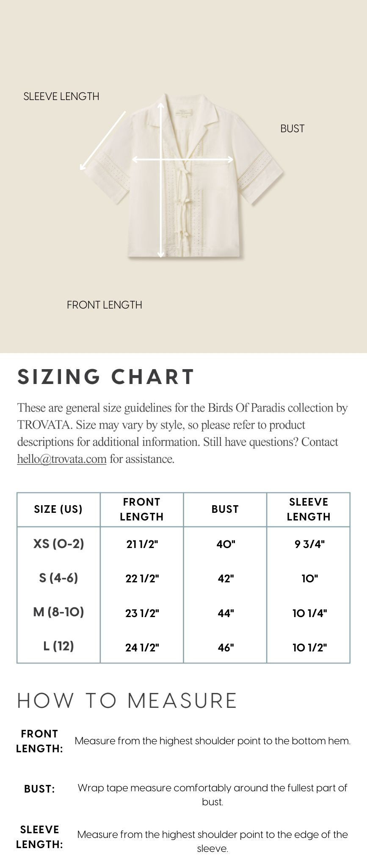Click the L (12) size row label
Viewport: 367px width, 868px height.
pyautogui.click(x=58, y=646)
